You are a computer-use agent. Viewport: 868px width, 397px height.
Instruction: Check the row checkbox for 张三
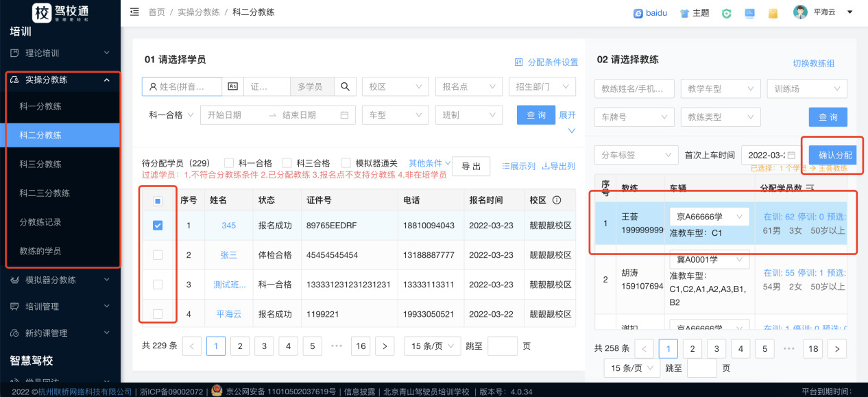[x=158, y=255]
